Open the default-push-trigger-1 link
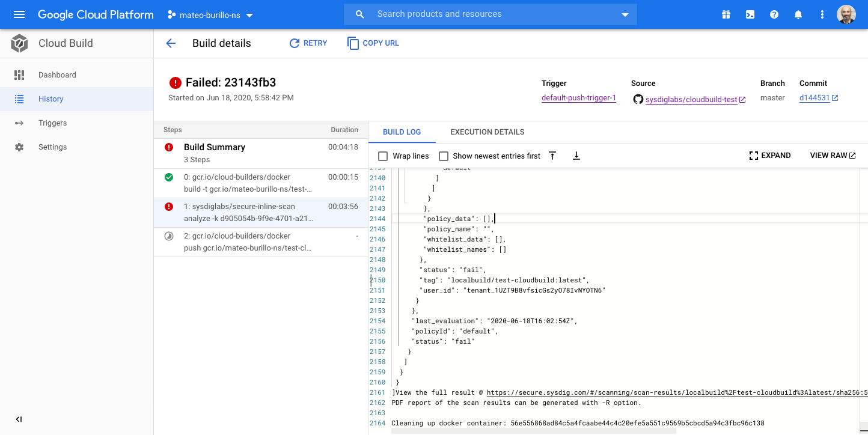This screenshot has width=868, height=435. pos(579,98)
